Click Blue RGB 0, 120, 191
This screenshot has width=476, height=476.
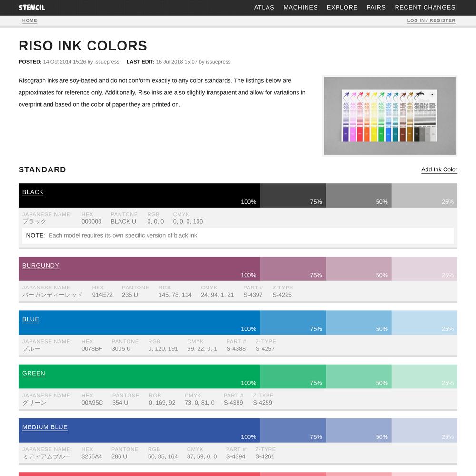163,349
